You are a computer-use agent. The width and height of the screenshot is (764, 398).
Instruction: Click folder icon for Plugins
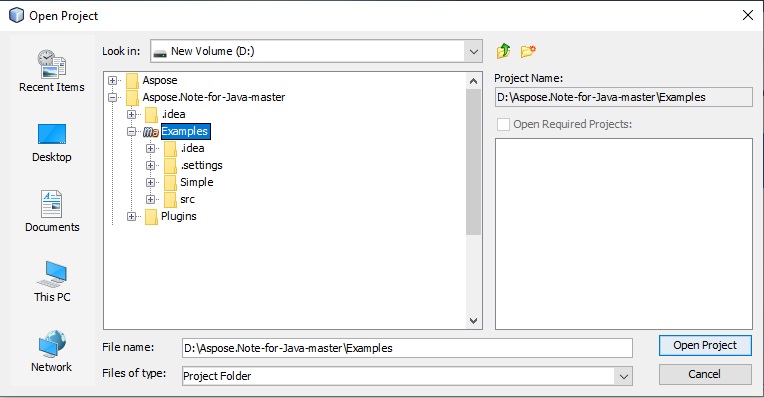152,217
